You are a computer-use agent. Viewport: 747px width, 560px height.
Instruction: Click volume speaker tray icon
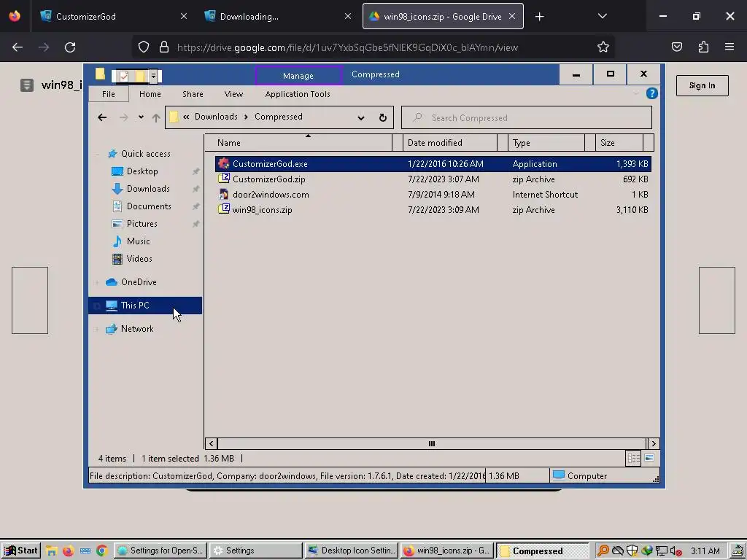(675, 551)
